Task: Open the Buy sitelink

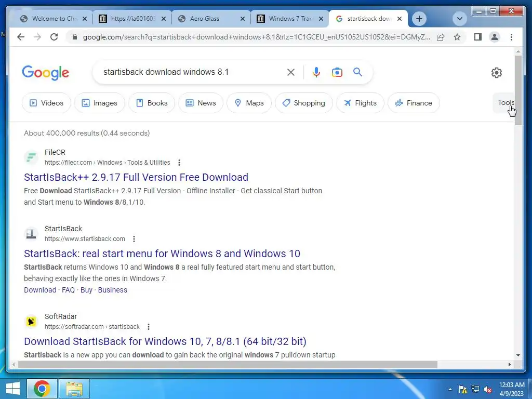Action: [x=86, y=290]
